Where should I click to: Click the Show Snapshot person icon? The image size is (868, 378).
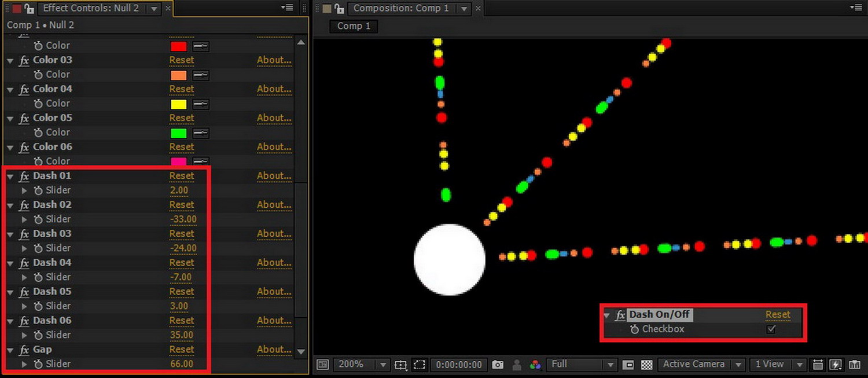pyautogui.click(x=517, y=365)
